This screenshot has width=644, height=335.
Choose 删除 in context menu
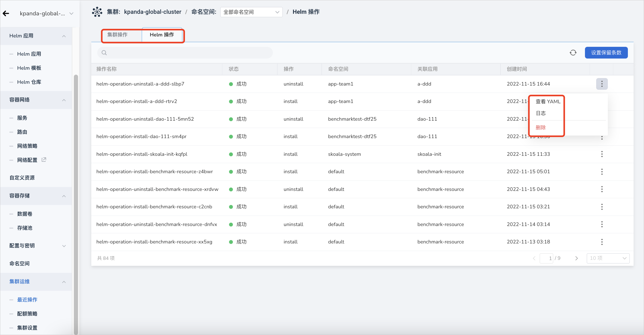(x=541, y=127)
